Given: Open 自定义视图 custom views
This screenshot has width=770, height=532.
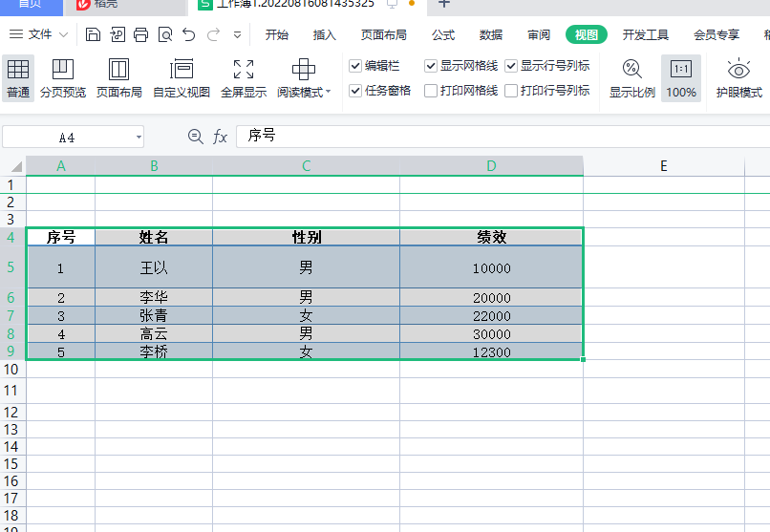Looking at the screenshot, I should (182, 78).
